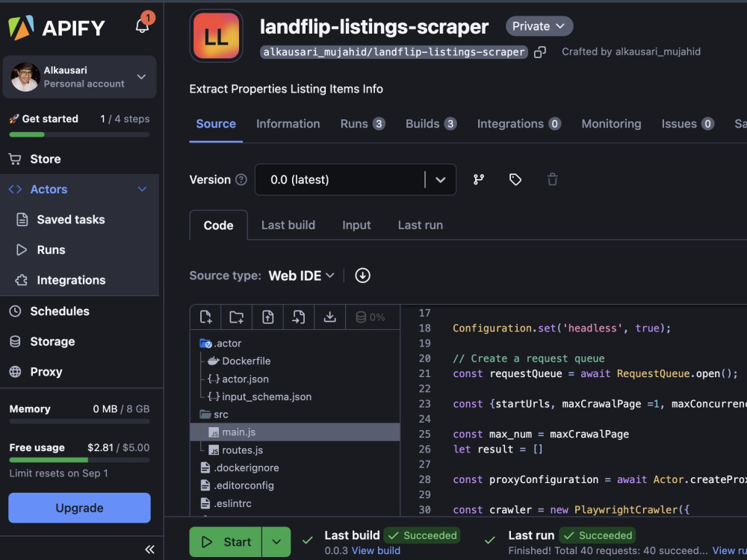Create a new file in the IDE
Viewport: 747px width, 560px height.
tap(206, 317)
